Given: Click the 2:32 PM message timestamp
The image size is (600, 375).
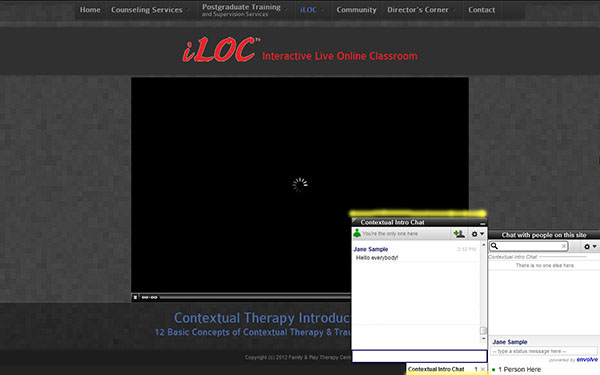Looking at the screenshot, I should pos(467,249).
